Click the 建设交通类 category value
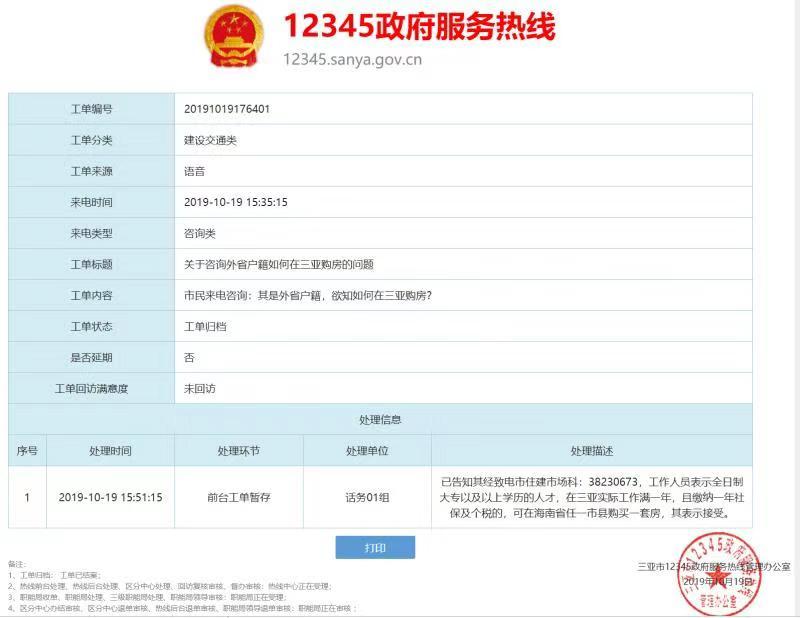Screen dimensions: 800x618 (210, 140)
